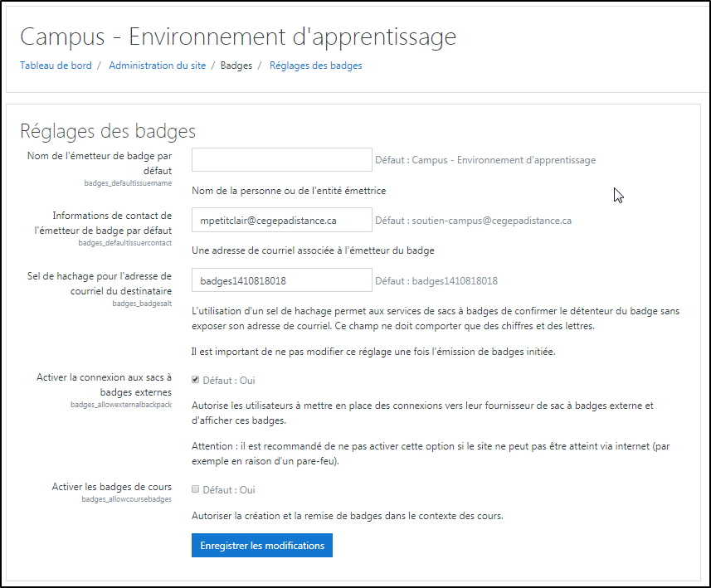Open Administration du site breadcrumb link
The image size is (711, 588).
[157, 66]
